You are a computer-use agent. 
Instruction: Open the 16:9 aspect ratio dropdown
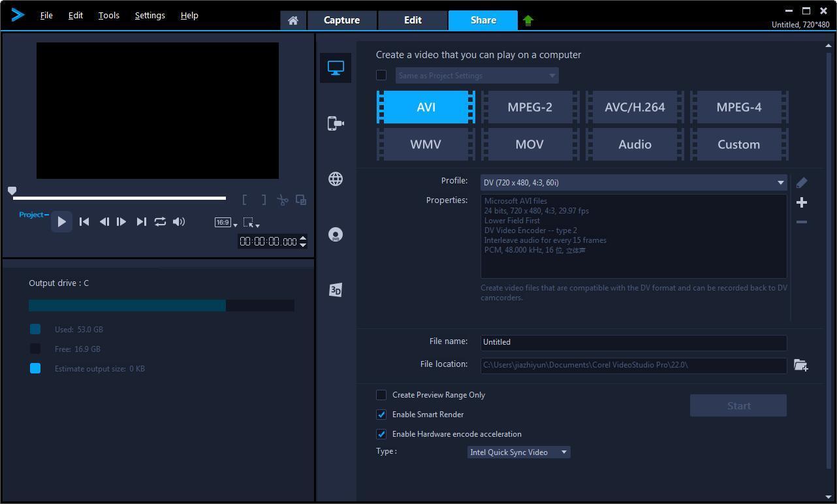[x=226, y=223]
